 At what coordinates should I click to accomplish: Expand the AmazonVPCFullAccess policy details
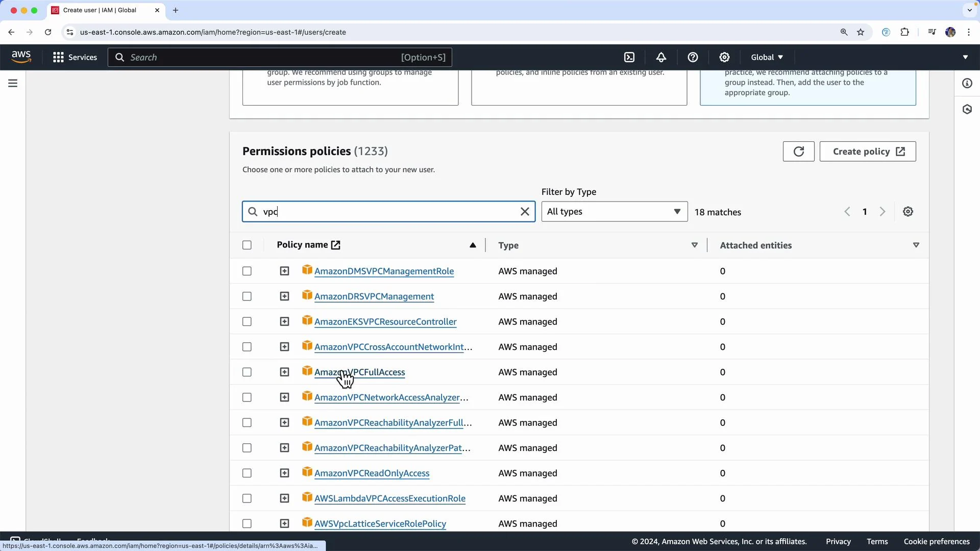pos(285,372)
